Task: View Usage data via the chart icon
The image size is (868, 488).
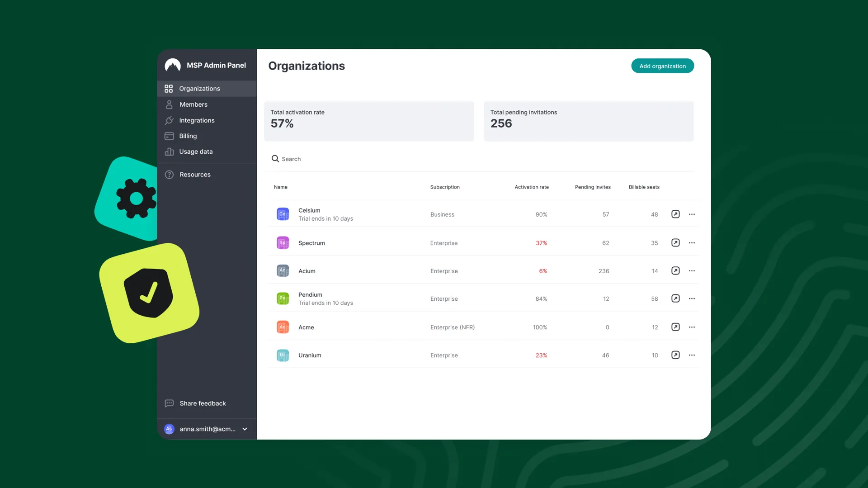Action: [169, 152]
